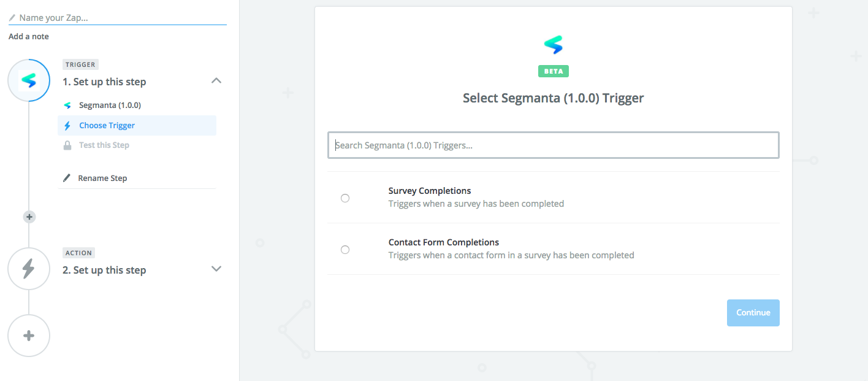
Task: Click small Segmanta icon beside Segmanta (1.0.0)
Action: coord(67,106)
